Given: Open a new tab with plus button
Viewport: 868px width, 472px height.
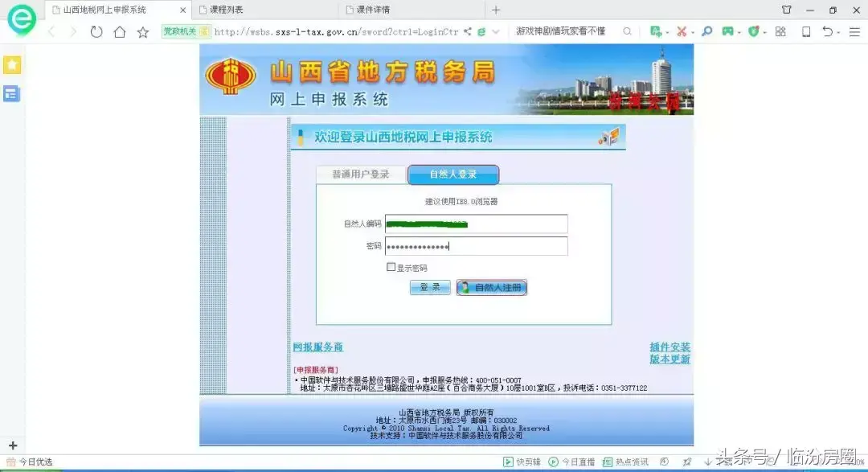Looking at the screenshot, I should (496, 10).
